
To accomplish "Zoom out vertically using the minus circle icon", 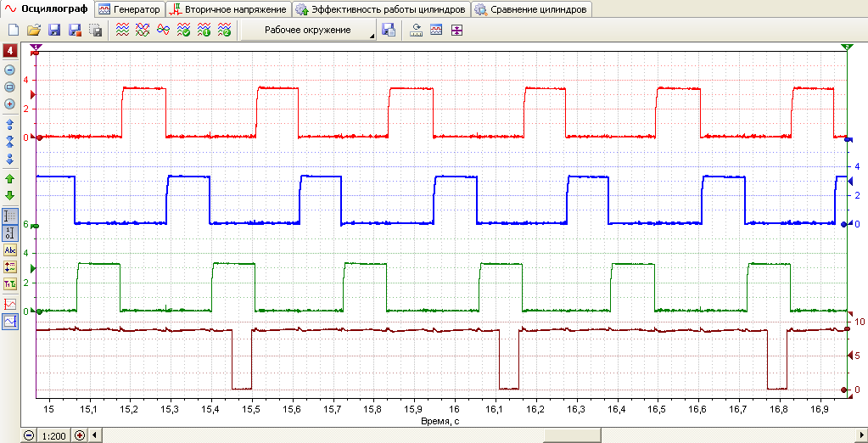I will pos(10,70).
